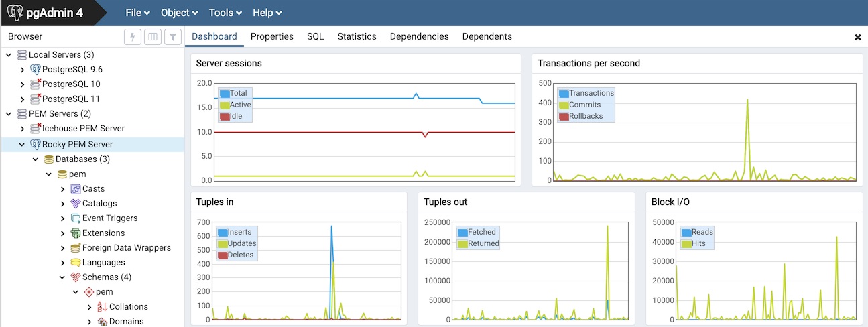Screen dimensions: 868x327
Task: Click the Local Servers group icon
Action: point(22,55)
